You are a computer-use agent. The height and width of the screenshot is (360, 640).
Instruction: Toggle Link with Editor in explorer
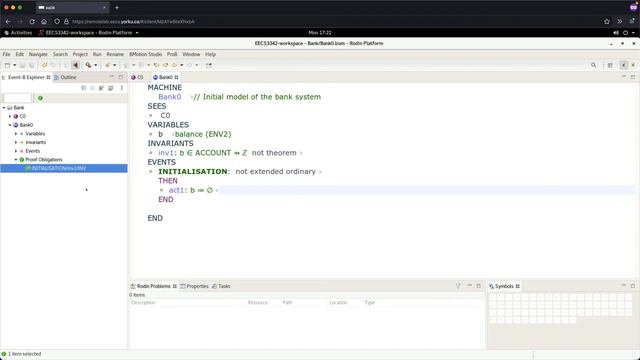point(93,88)
